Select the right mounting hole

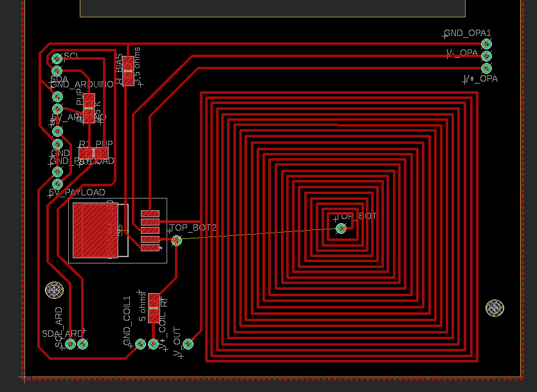(495, 308)
